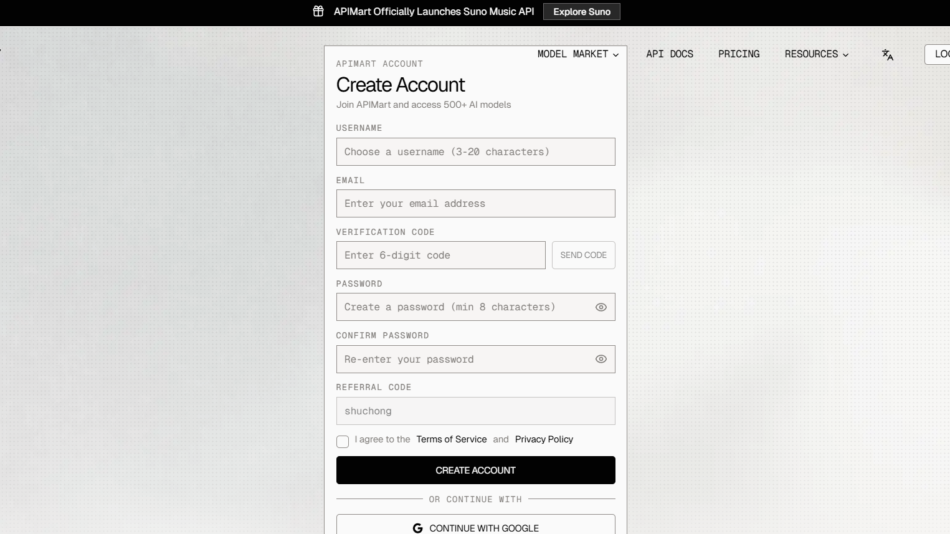Show the Confirm Password contents via eye icon
The height and width of the screenshot is (534, 950).
point(601,359)
